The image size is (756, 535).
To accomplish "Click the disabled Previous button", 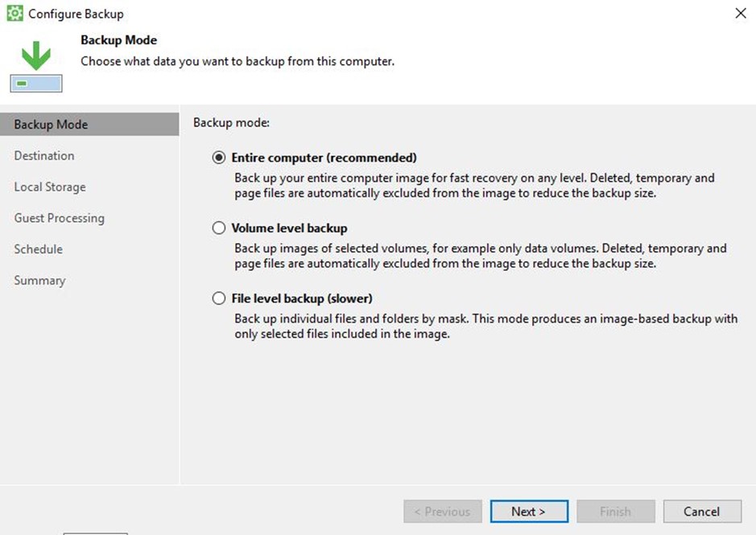I will 443,512.
